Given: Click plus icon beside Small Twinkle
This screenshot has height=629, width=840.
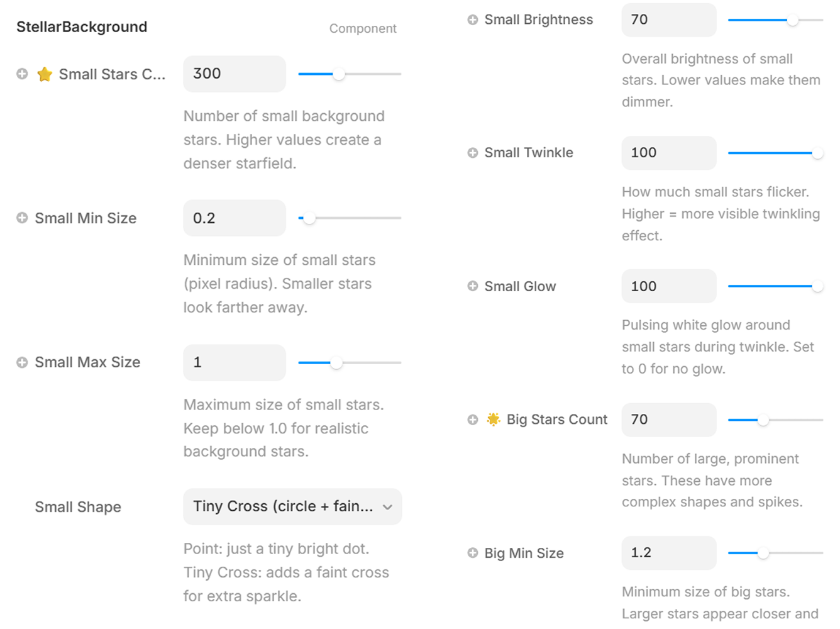Looking at the screenshot, I should [x=473, y=153].
